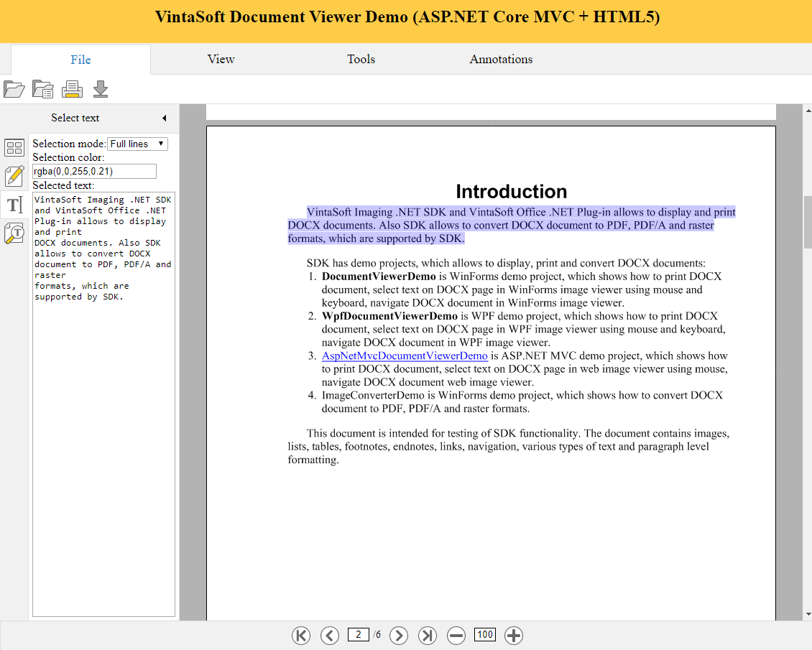Click the Select text panel title
The width and height of the screenshot is (812, 650).
[75, 118]
